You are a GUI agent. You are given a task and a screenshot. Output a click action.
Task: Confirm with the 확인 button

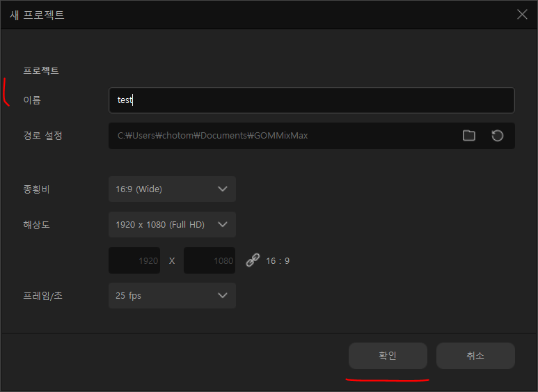388,356
